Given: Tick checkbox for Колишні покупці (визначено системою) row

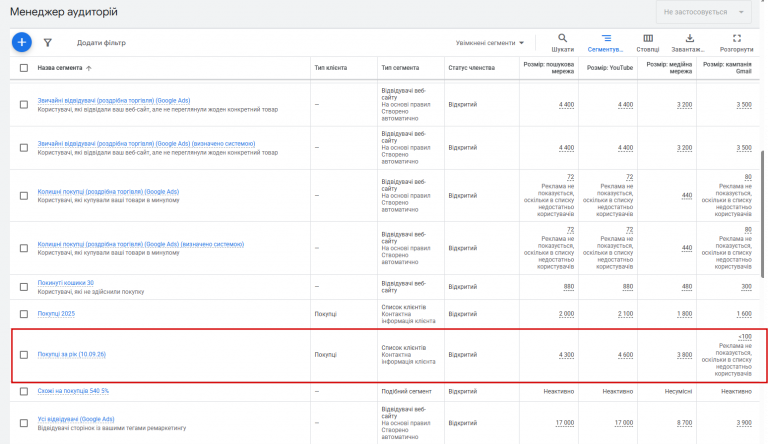Looking at the screenshot, I should tap(24, 248).
